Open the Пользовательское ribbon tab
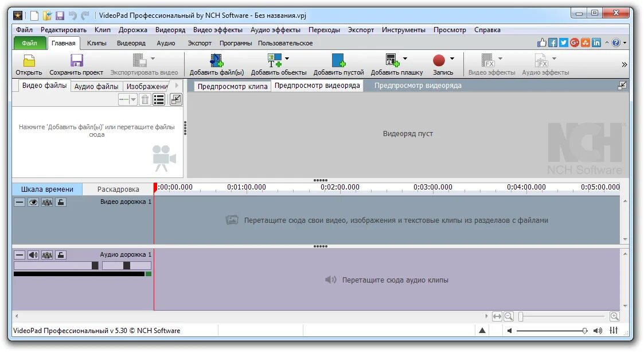 click(285, 42)
